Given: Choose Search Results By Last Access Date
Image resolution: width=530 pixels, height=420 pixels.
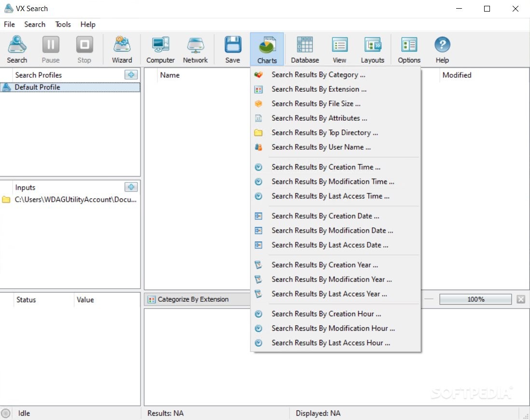Looking at the screenshot, I should point(335,245).
